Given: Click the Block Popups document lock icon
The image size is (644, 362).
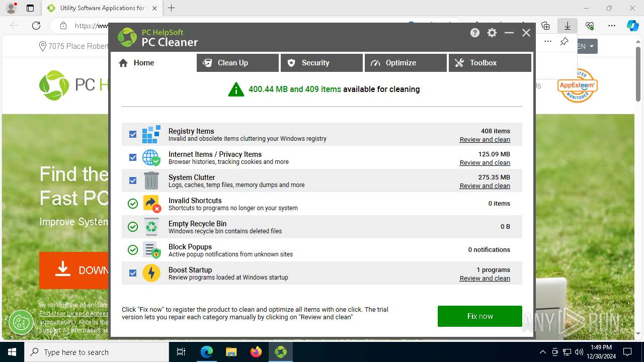Looking at the screenshot, I should [x=151, y=250].
